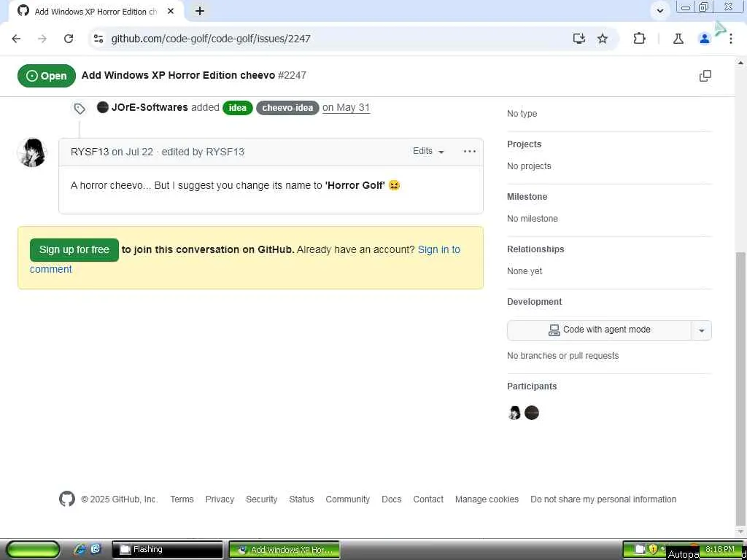Reload the page with the refresh icon
The width and height of the screenshot is (747, 560).
[69, 39]
